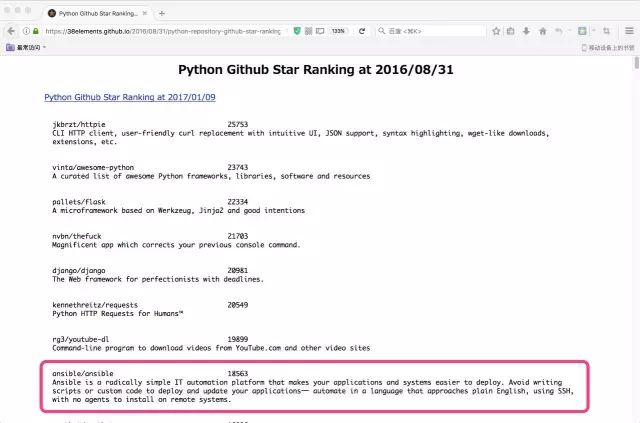Click star count 19899
Image resolution: width=640 pixels, height=423 pixels.
[238, 339]
